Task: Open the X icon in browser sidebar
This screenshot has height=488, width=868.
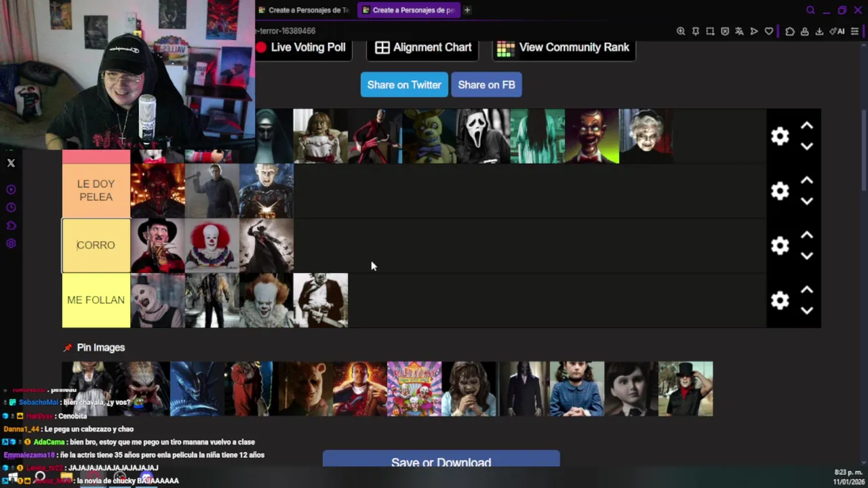Action: point(11,163)
